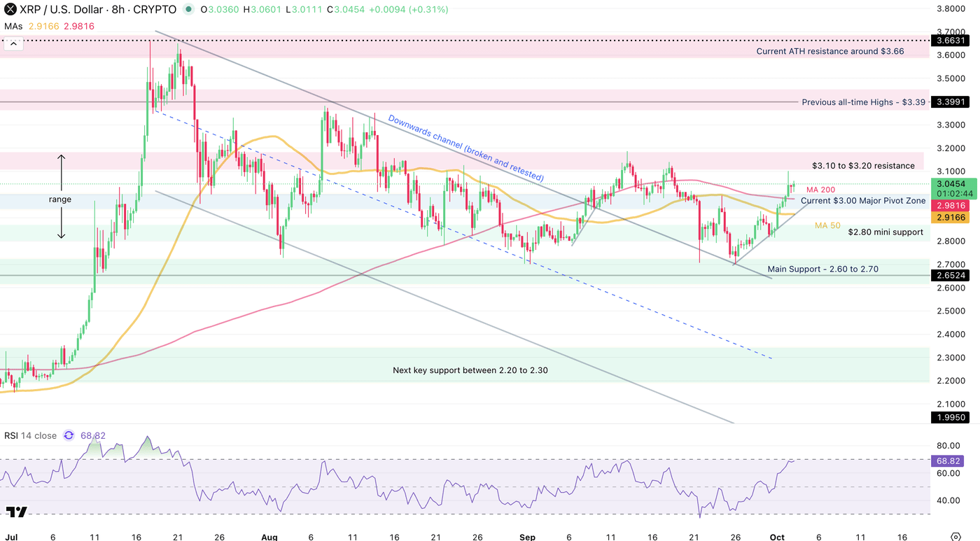Collapse the chart legend with the chevron arrow
This screenshot has height=541, width=980.
(13, 43)
